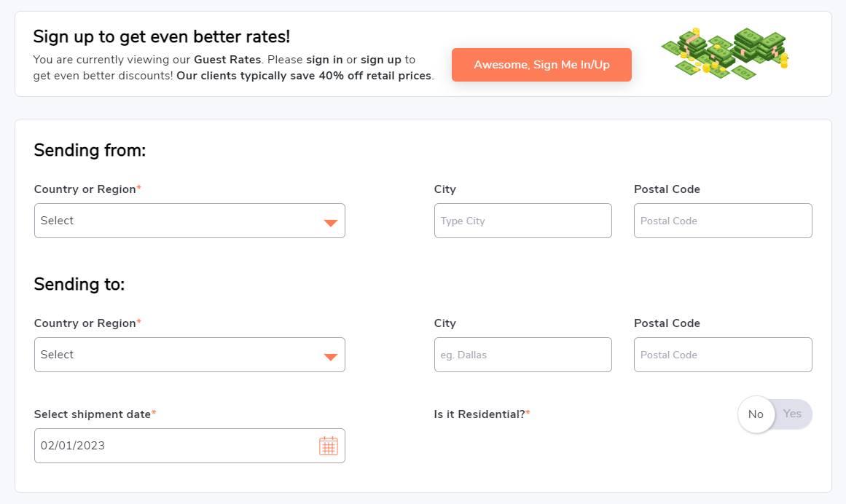Click the orange arrow in Sending to country
Image resolution: width=846 pixels, height=504 pixels.
click(x=331, y=357)
